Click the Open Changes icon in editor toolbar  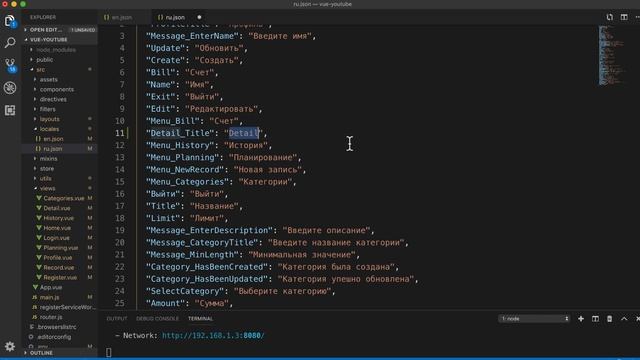(x=609, y=17)
